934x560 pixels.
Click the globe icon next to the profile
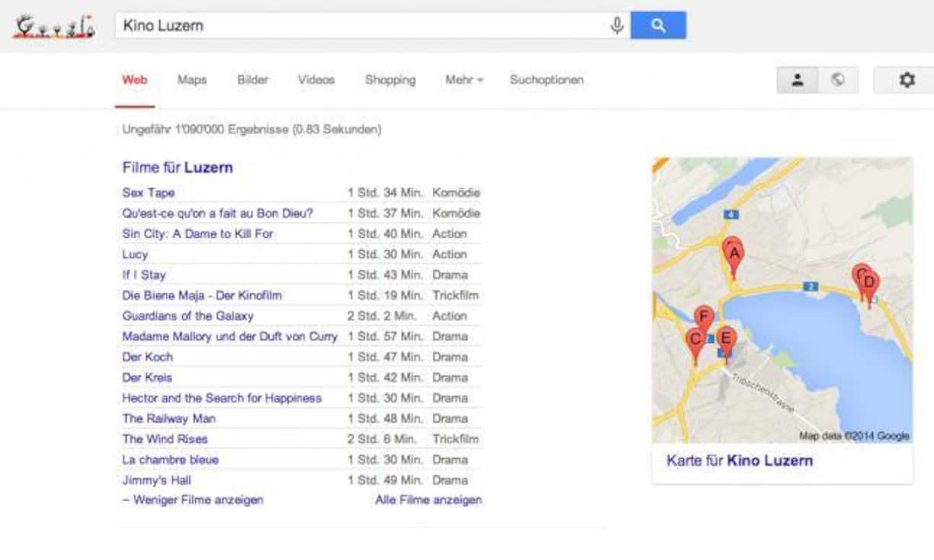click(x=837, y=78)
